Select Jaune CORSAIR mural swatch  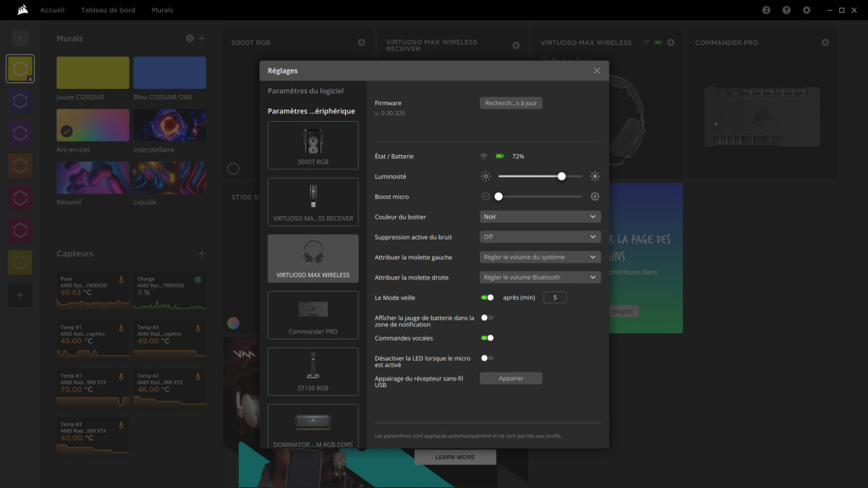tap(92, 73)
